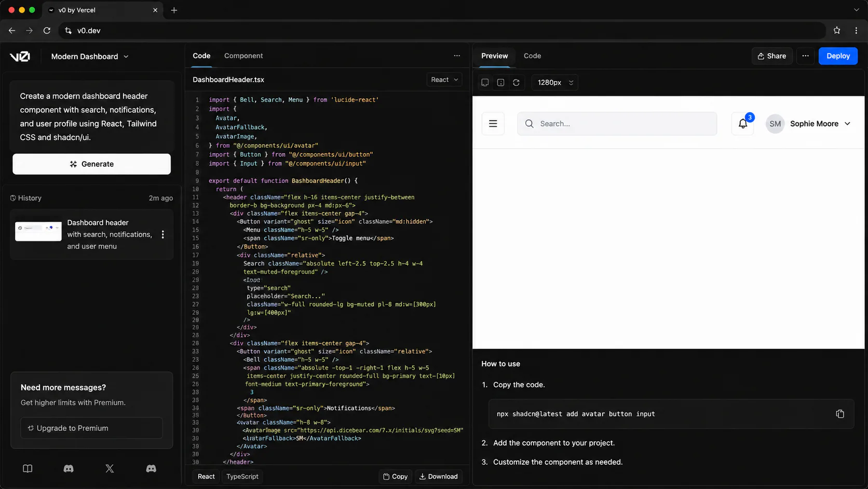
Task: Switch to the Preview tab
Action: [x=494, y=56]
